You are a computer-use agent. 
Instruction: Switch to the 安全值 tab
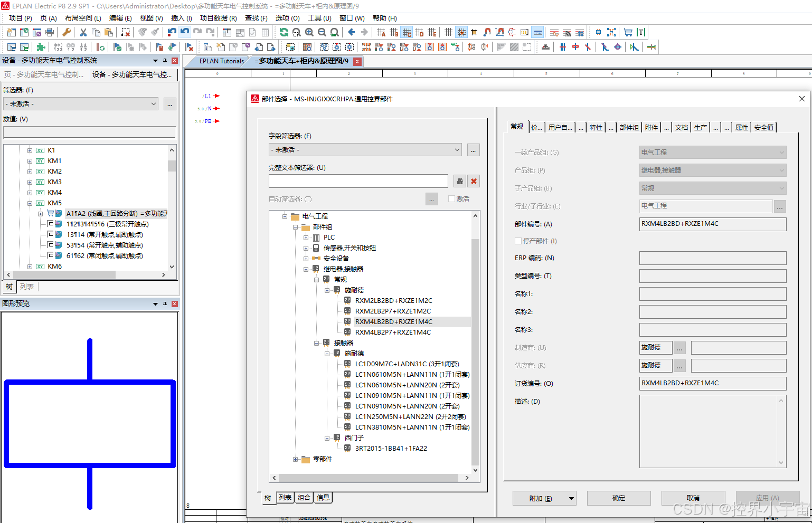click(764, 127)
